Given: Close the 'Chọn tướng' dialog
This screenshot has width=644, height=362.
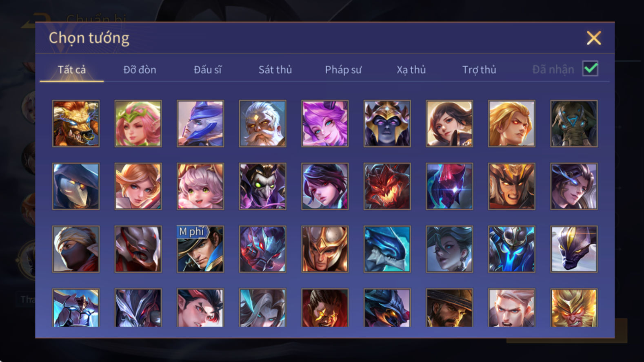Looking at the screenshot, I should click(x=594, y=38).
